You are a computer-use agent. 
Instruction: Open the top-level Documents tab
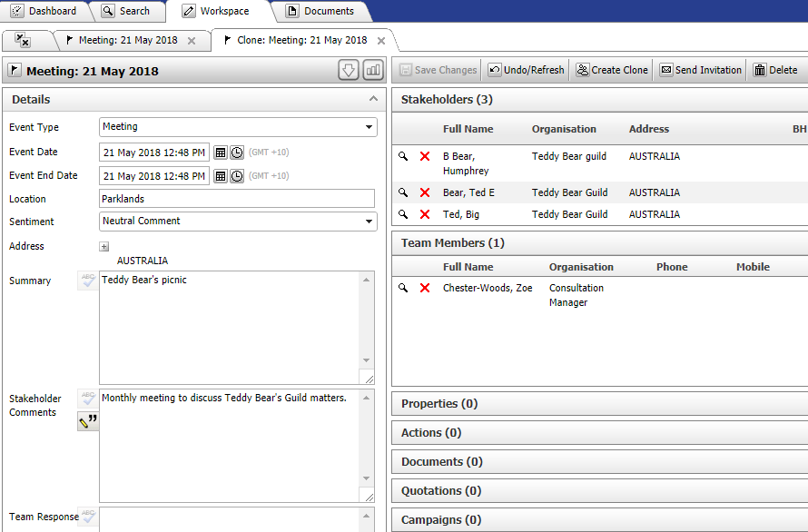point(321,11)
